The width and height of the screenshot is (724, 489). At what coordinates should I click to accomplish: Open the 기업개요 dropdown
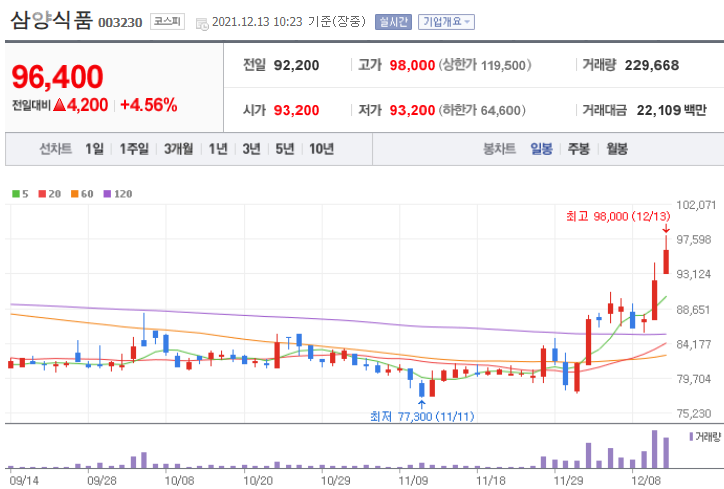(447, 21)
